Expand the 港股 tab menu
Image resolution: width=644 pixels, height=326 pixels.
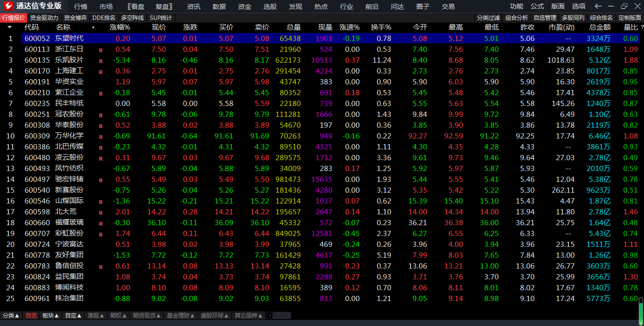click(96, 316)
